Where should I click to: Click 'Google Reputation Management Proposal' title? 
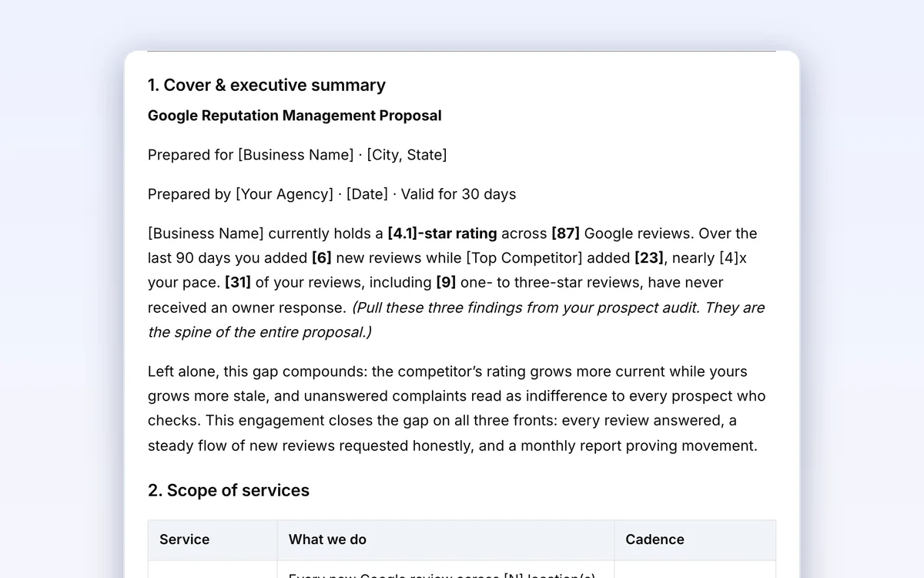294,116
